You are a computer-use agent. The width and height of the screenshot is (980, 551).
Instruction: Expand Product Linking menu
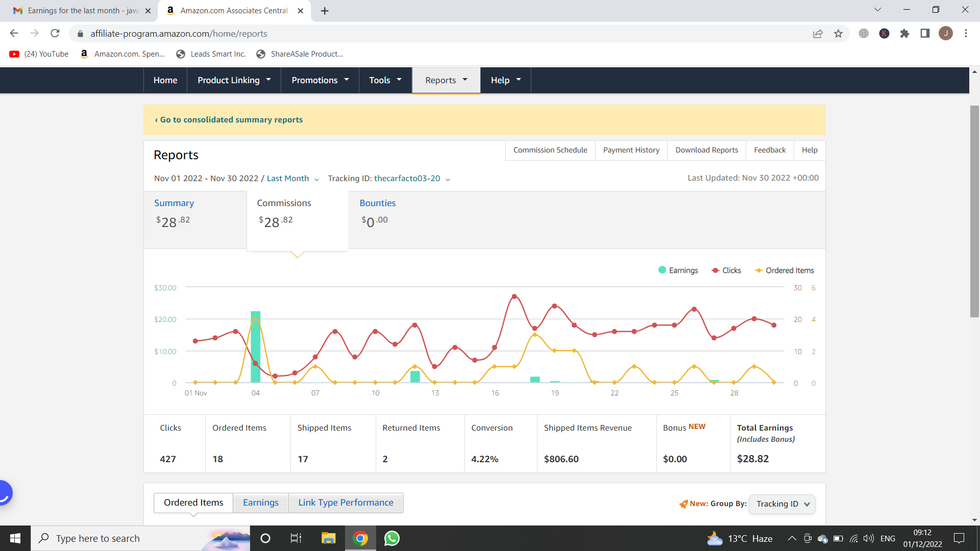[x=234, y=80]
